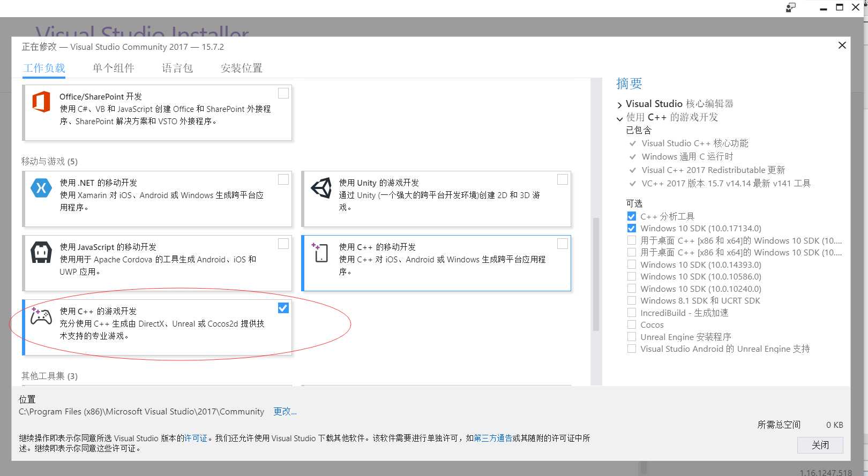Check Visual Studio Android 的 Unreal Engine 支持
This screenshot has height=476, width=868.
coord(632,349)
